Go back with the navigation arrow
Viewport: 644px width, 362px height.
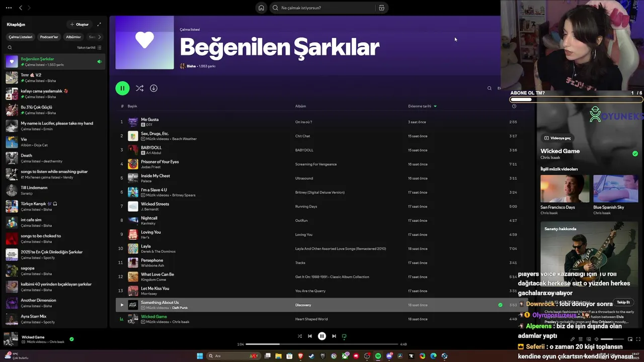[21, 8]
